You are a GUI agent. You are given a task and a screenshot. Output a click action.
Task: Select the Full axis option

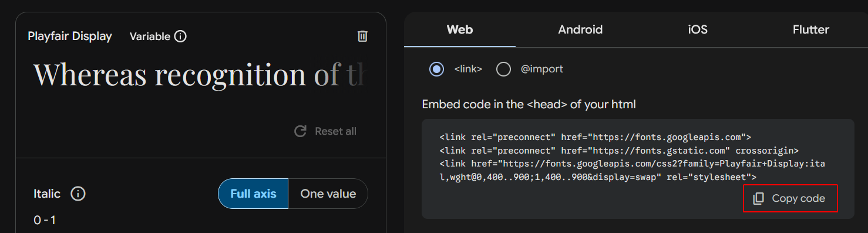pyautogui.click(x=253, y=194)
